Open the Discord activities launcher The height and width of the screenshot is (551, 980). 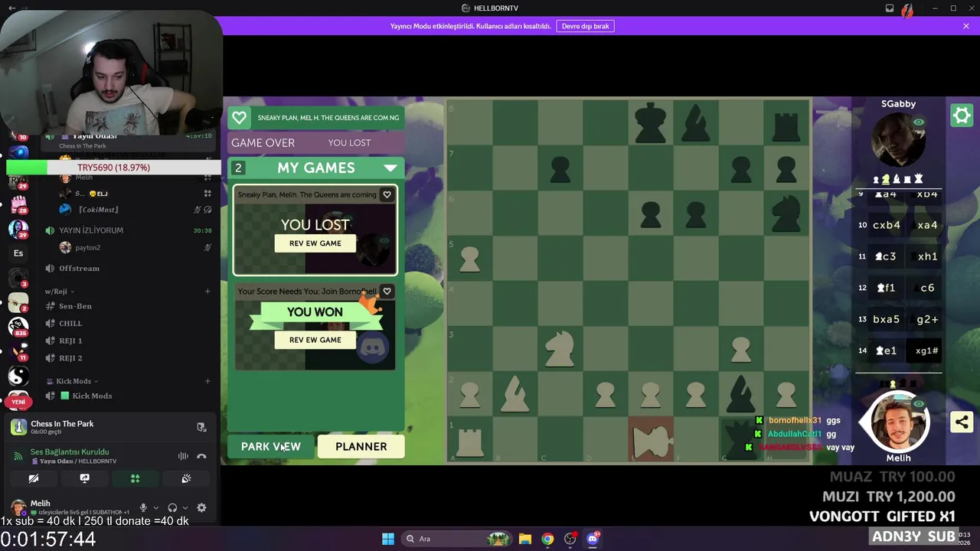pos(135,478)
